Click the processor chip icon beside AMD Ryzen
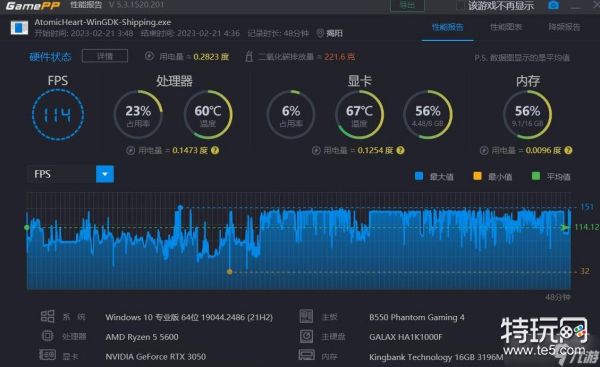Viewport: 600px width, 367px height. [47, 336]
